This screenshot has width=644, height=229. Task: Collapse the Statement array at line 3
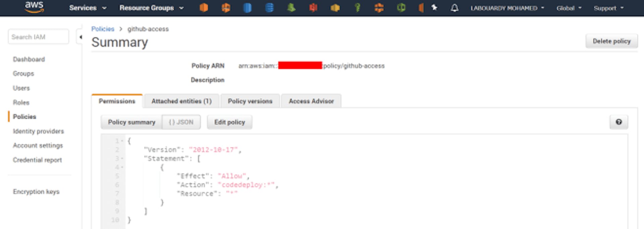[122, 158]
